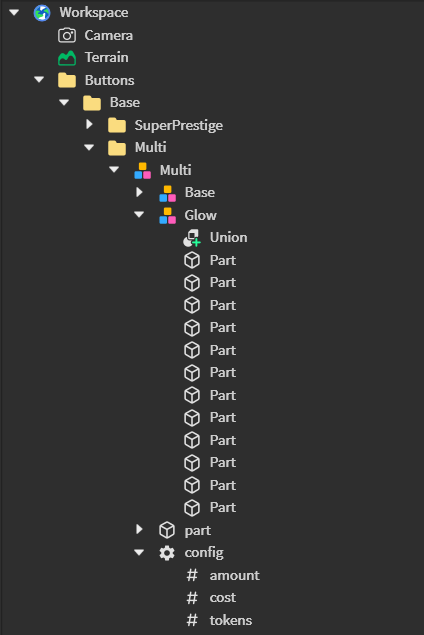
Task: Click the config gear icon
Action: pyautogui.click(x=167, y=553)
